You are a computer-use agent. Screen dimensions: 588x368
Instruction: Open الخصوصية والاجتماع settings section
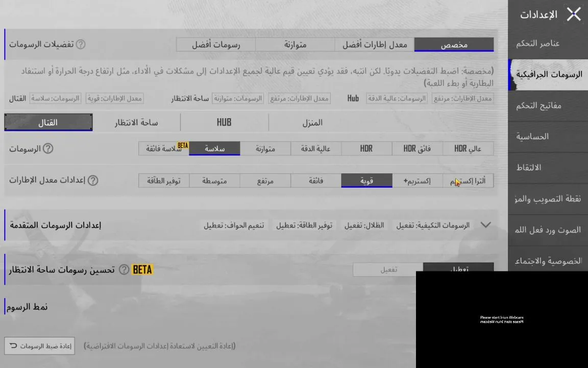click(548, 260)
